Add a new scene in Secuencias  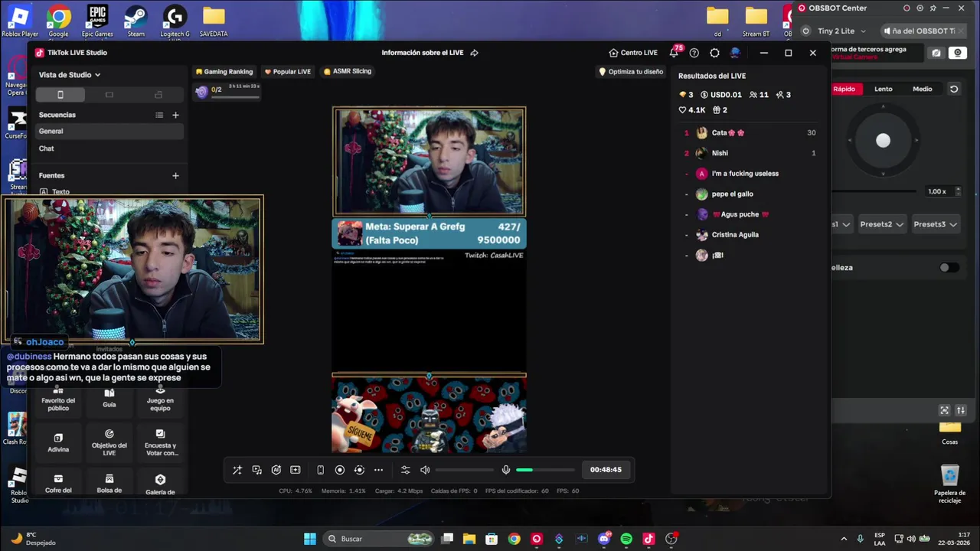click(x=175, y=115)
